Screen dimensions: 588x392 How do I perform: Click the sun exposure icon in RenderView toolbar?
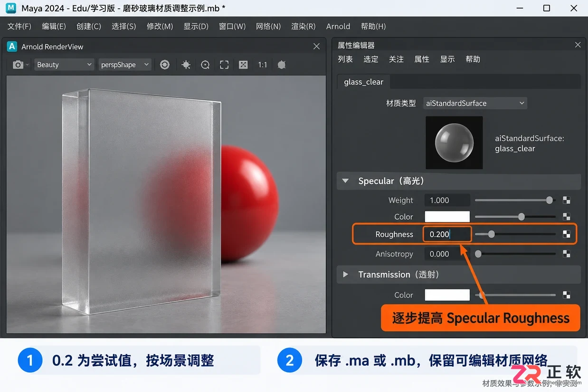tap(186, 65)
